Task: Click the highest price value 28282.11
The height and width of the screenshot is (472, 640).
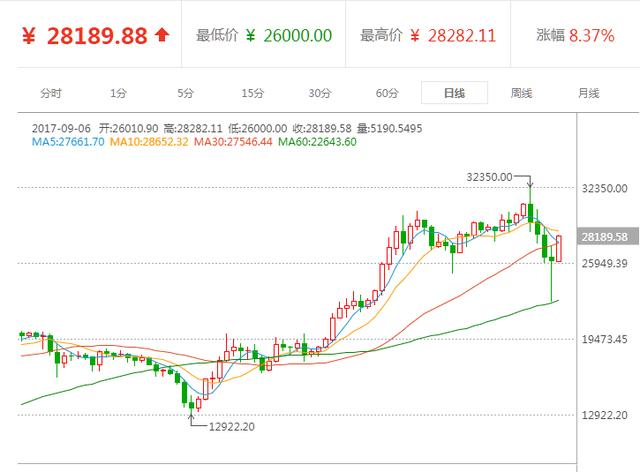Action: pos(462,36)
